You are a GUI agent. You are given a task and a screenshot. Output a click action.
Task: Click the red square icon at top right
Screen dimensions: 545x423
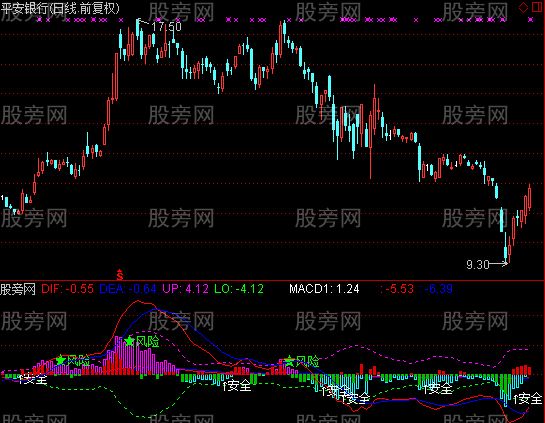click(537, 7)
